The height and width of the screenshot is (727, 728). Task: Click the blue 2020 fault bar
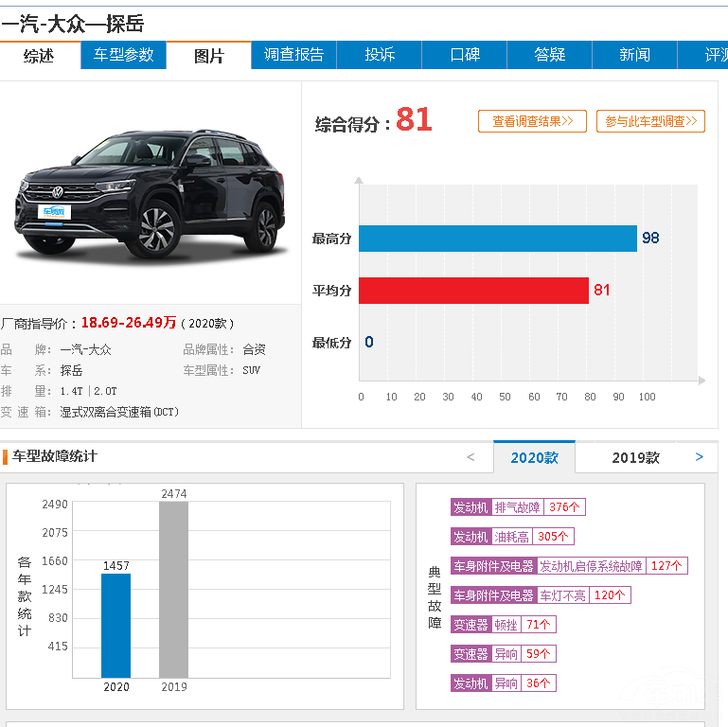click(116, 626)
